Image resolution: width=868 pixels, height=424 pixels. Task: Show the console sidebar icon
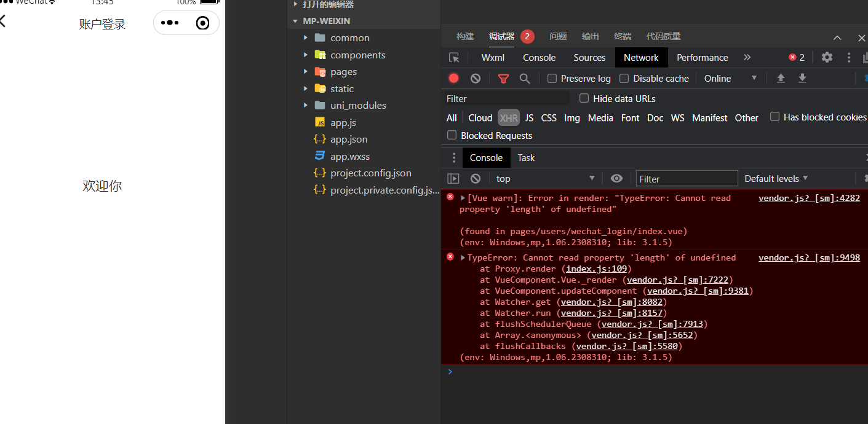pyautogui.click(x=453, y=179)
